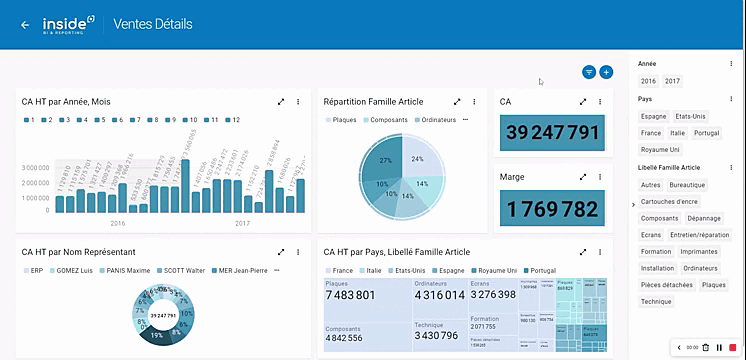
Task: Toggle the France country filter chip
Action: (650, 133)
